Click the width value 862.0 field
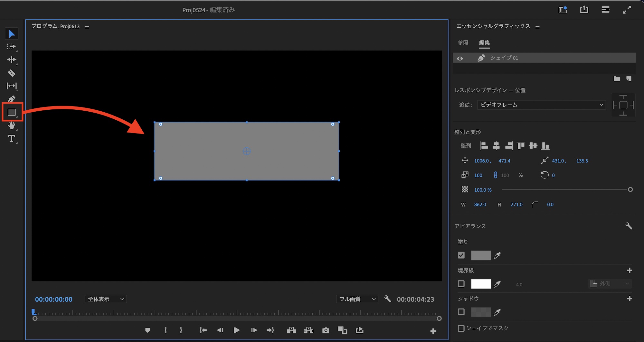Viewport: 644px width, 342px height. [x=480, y=205]
